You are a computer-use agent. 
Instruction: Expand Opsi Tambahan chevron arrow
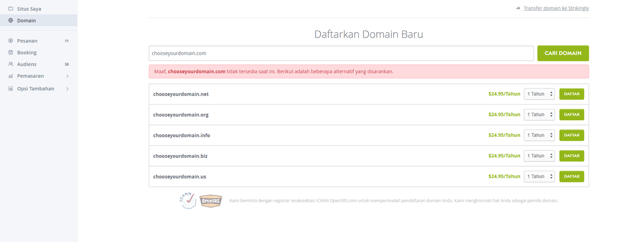point(67,89)
